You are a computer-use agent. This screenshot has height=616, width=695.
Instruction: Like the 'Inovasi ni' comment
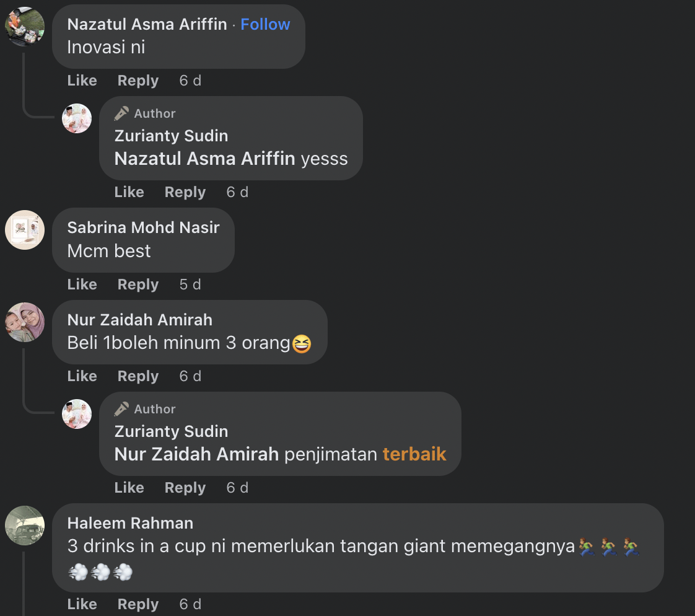pos(82,81)
